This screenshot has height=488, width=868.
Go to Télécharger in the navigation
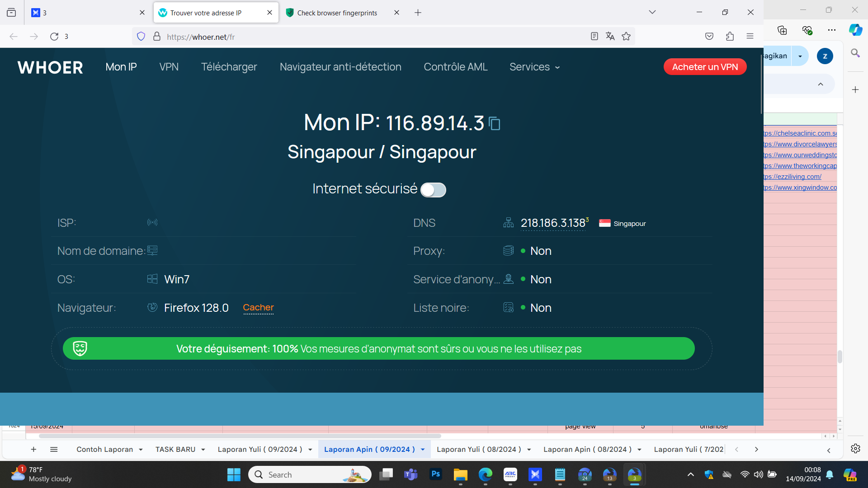coord(229,67)
